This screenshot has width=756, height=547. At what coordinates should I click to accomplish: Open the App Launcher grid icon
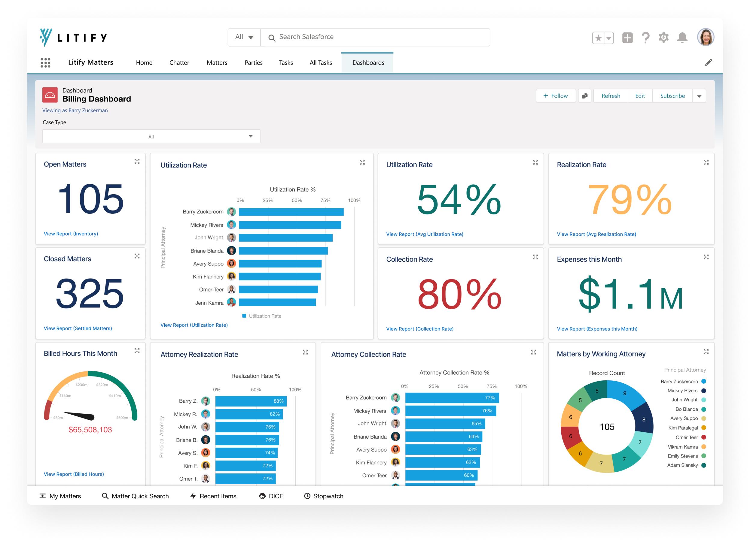coord(45,63)
